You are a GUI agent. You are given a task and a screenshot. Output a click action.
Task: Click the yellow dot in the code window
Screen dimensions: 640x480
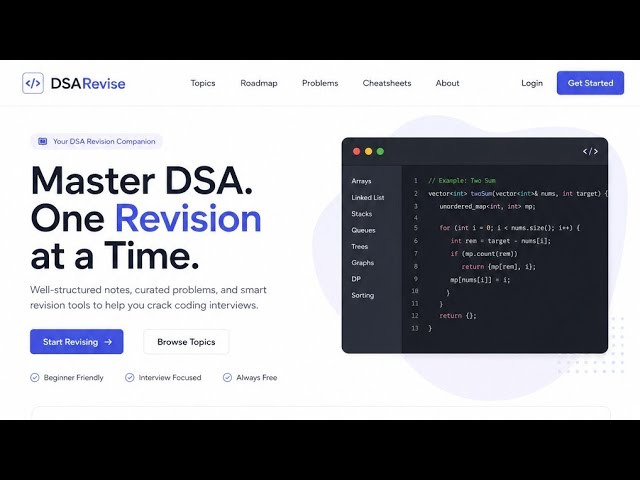click(x=368, y=151)
